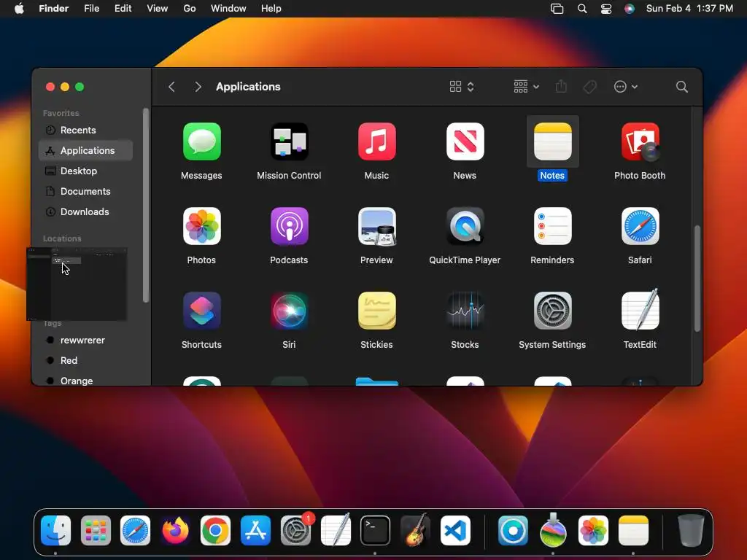This screenshot has height=560, width=747.
Task: Select the Red tag in sidebar
Action: (86, 360)
